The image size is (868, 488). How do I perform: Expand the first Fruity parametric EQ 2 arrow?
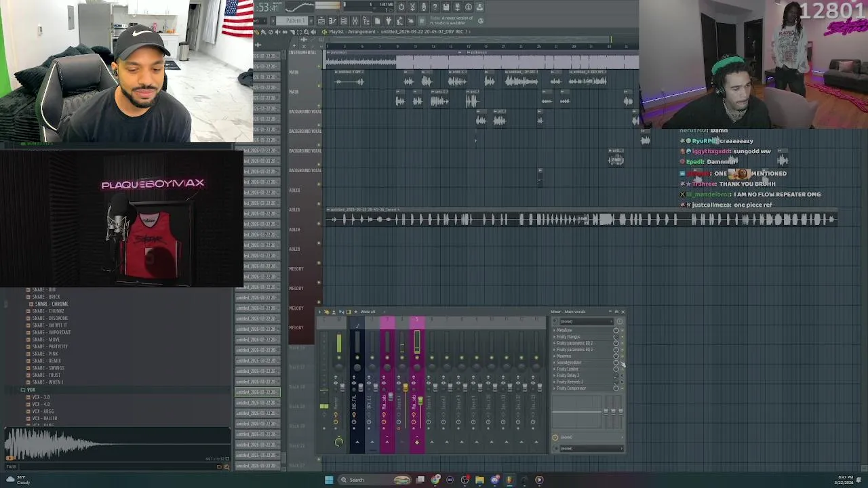pyautogui.click(x=554, y=343)
